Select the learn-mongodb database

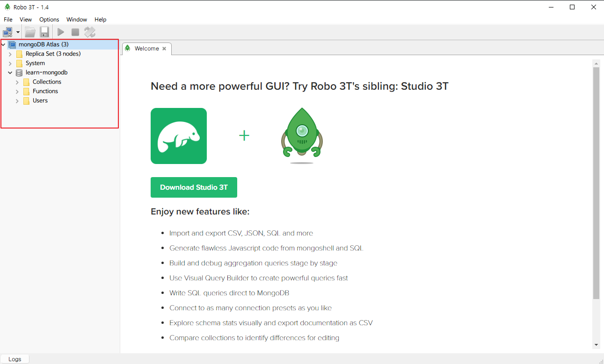46,72
